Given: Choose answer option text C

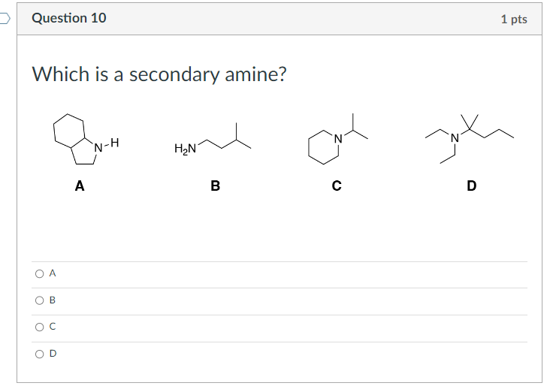Looking at the screenshot, I should click(53, 327).
